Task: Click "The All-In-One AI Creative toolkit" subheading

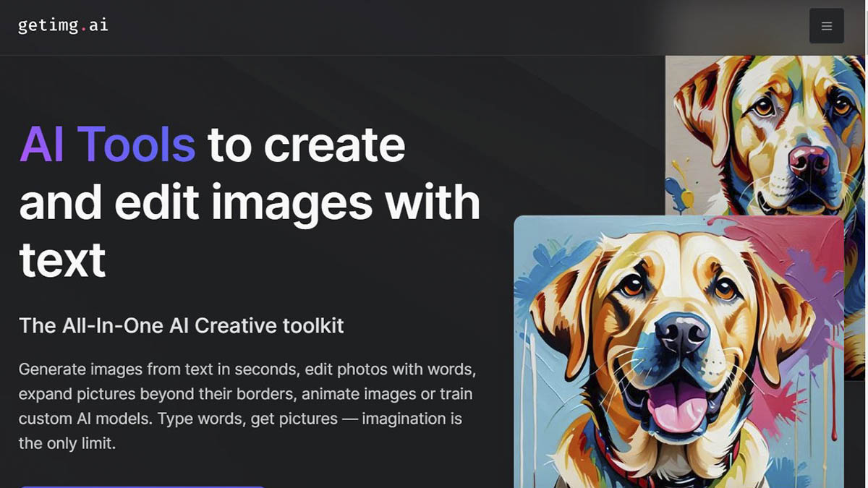Action: [x=181, y=325]
